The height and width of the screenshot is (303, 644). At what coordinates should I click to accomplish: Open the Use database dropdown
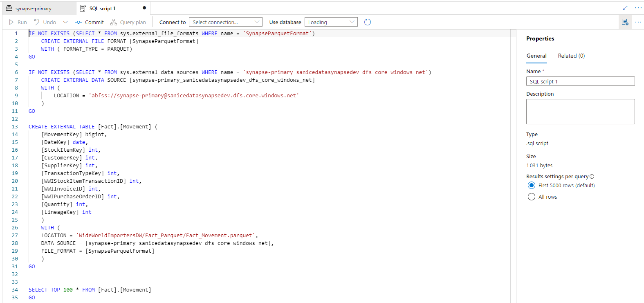331,22
